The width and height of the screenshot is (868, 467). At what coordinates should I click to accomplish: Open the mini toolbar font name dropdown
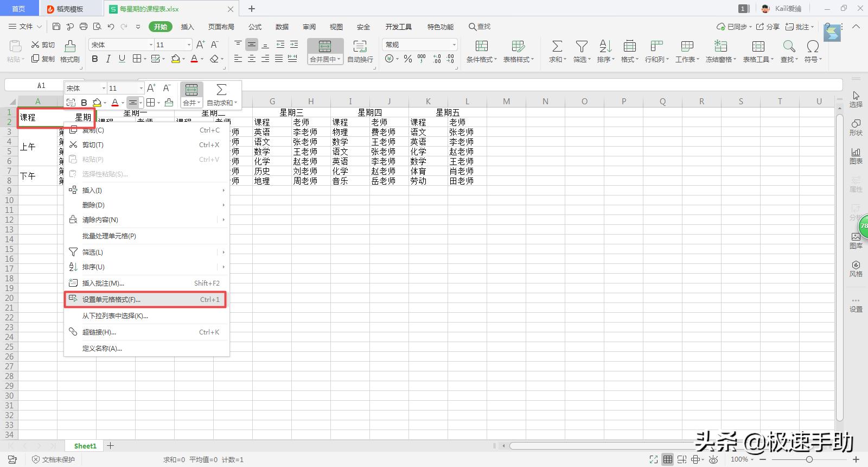104,88
